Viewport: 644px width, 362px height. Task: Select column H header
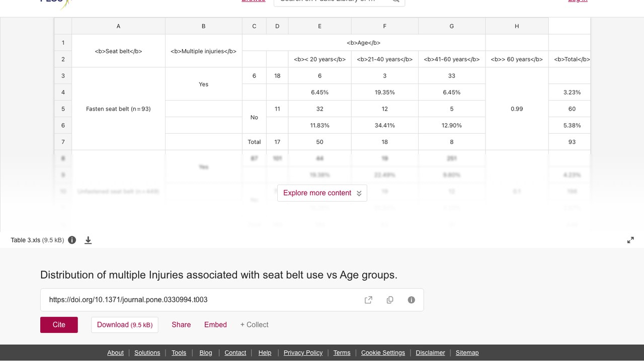click(517, 26)
